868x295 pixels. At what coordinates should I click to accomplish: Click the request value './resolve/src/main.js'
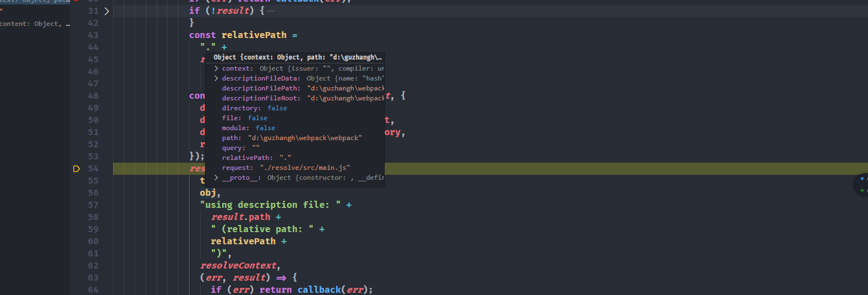pyautogui.click(x=305, y=168)
